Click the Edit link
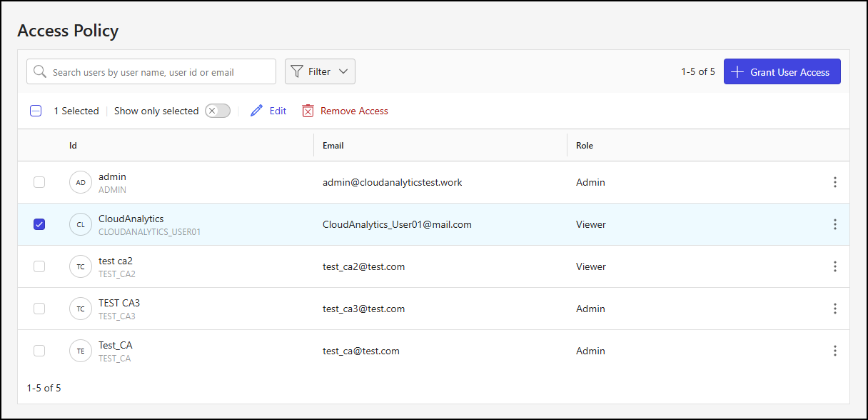This screenshot has width=868, height=420. click(x=278, y=111)
